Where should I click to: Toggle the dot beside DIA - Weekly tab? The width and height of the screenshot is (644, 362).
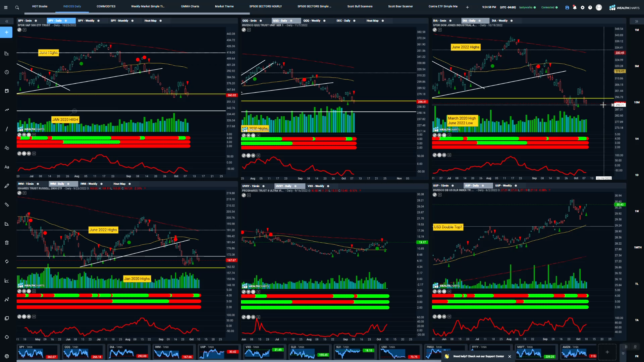pyautogui.click(x=512, y=21)
